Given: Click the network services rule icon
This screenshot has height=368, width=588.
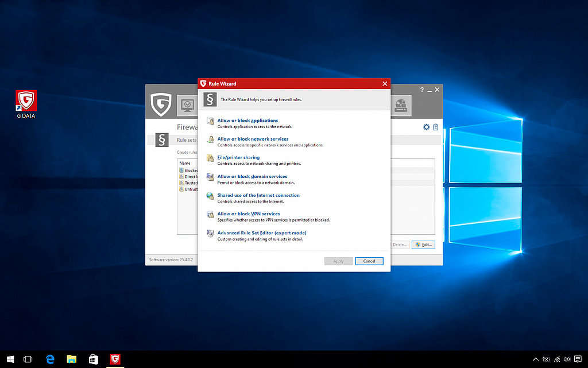Looking at the screenshot, I should point(210,140).
